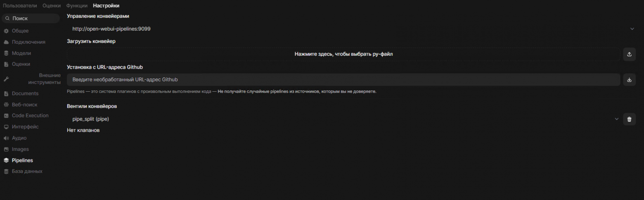
Task: Click the globe icon next to Веб-поиск
Action: click(6, 105)
